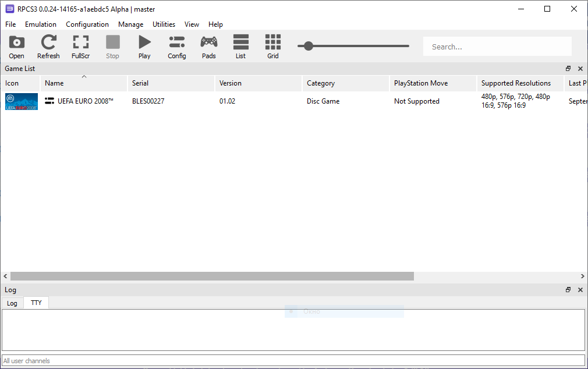Switch to List view
Viewport: 588px width, 369px height.
coord(241,47)
